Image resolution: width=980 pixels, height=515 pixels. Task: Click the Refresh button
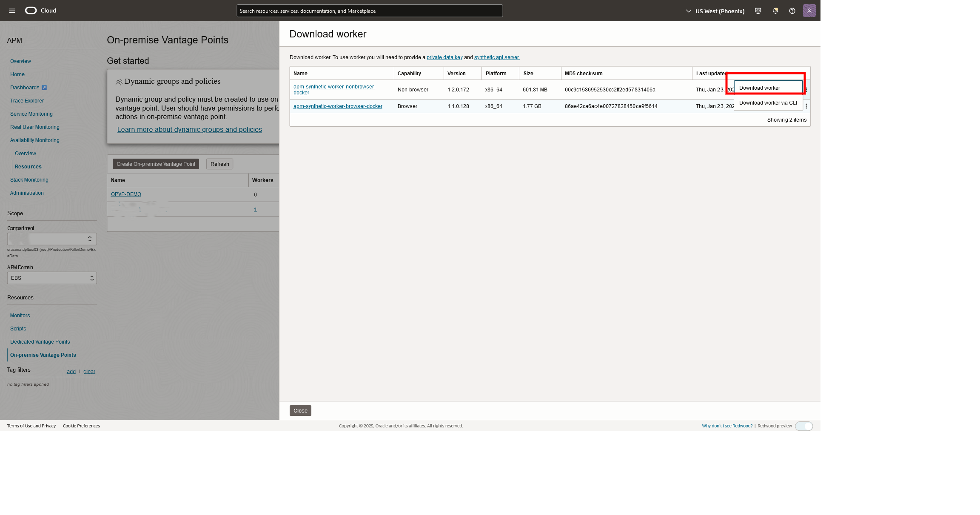pos(219,164)
